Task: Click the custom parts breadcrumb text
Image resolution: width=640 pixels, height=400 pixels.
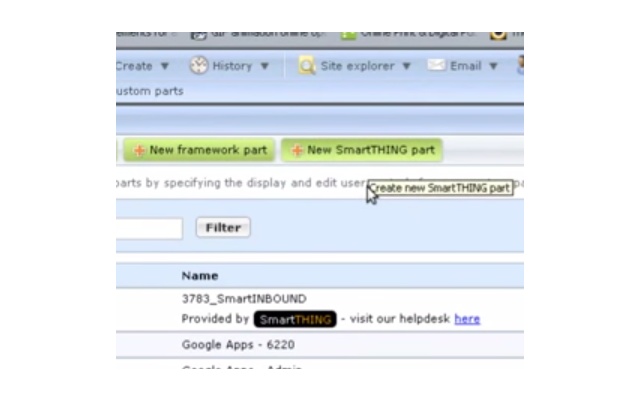Action: (x=150, y=91)
